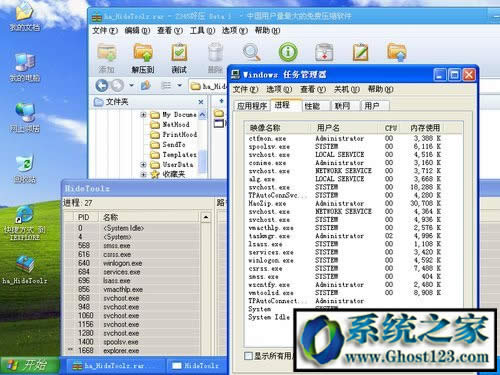Image resolution: width=500 pixels, height=375 pixels.
Task: Click the Extract To folder icon
Action: click(143, 53)
